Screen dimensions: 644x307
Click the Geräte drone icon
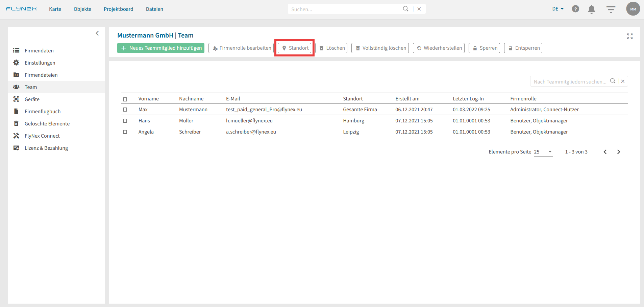(16, 99)
